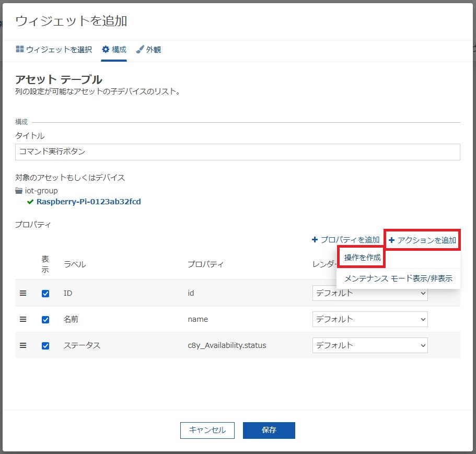Click the brush icon on the 外観 tab
476x454 pixels.
pos(139,50)
